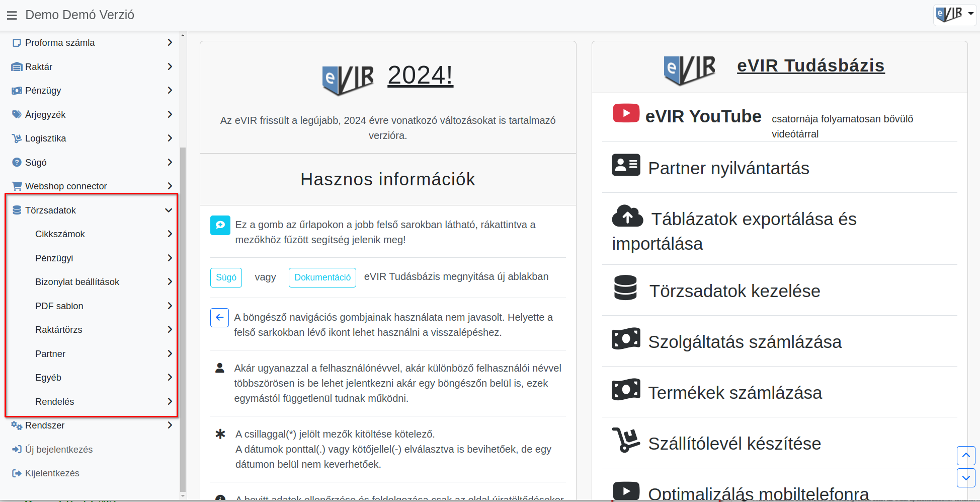Click the Partner nyilvántartás ID card icon
Viewport: 980px width, 502px height.
tap(626, 165)
